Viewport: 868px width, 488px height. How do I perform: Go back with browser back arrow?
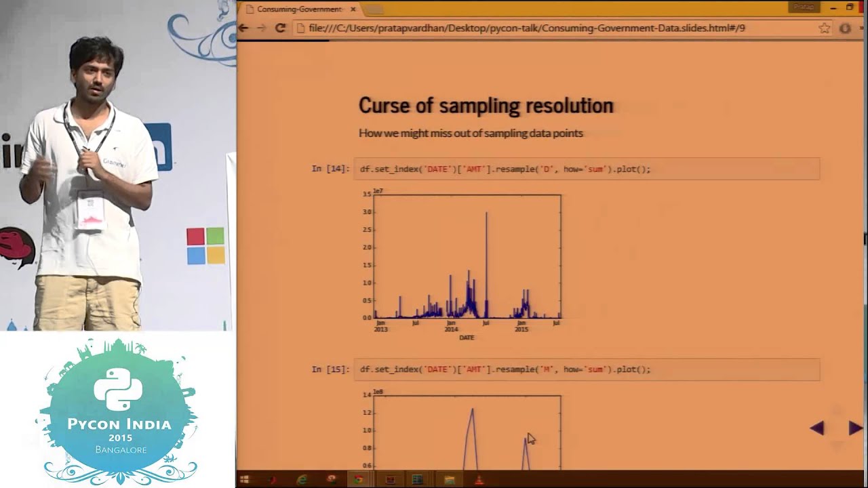click(x=243, y=28)
